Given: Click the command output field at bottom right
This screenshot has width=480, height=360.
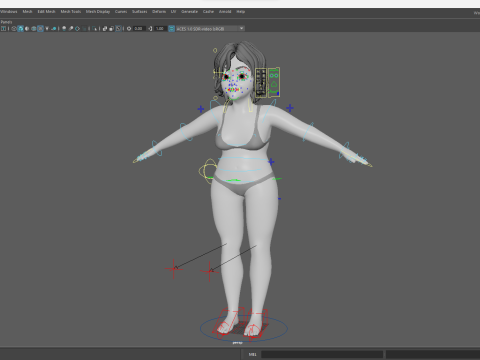Looking at the screenshot, I should (433, 354).
